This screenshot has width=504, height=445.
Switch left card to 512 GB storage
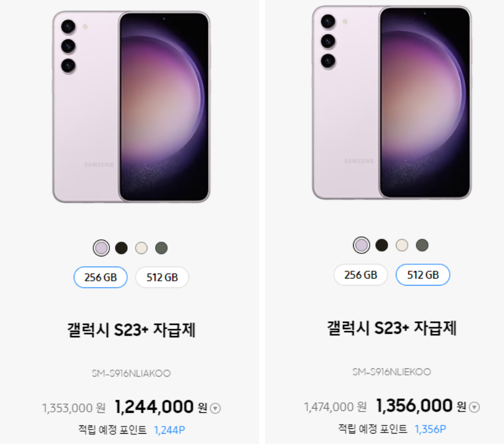162,277
